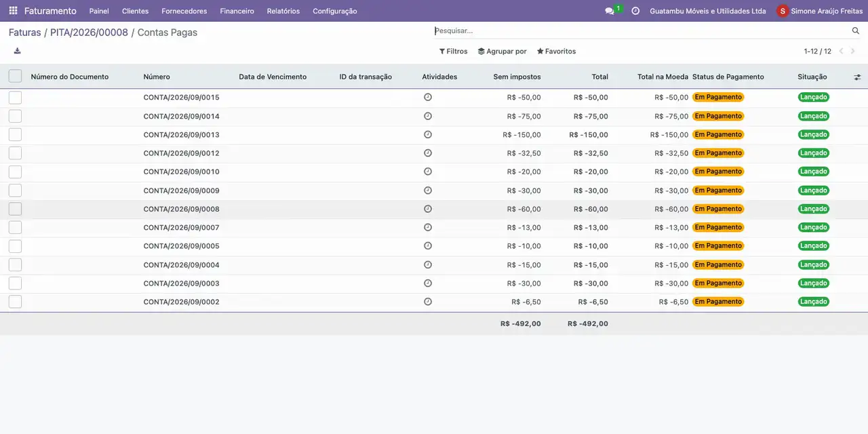Check the box for CONTA/2026/09/0008
The height and width of the screenshot is (434, 868).
[15, 209]
